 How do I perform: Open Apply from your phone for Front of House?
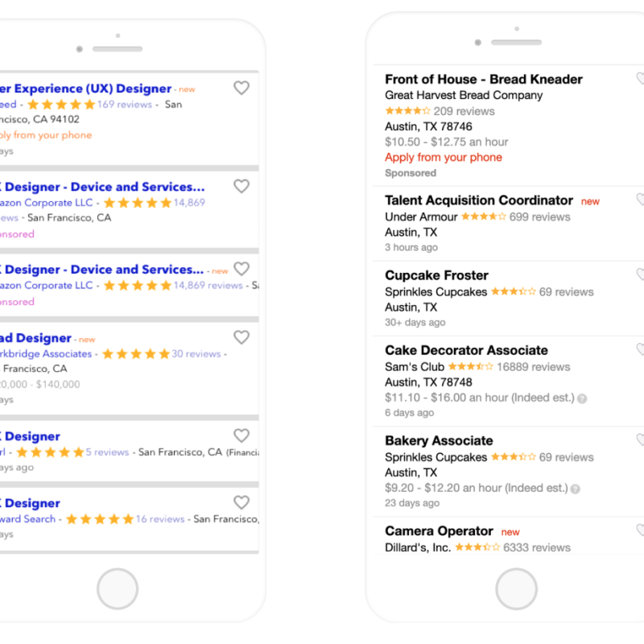click(443, 157)
